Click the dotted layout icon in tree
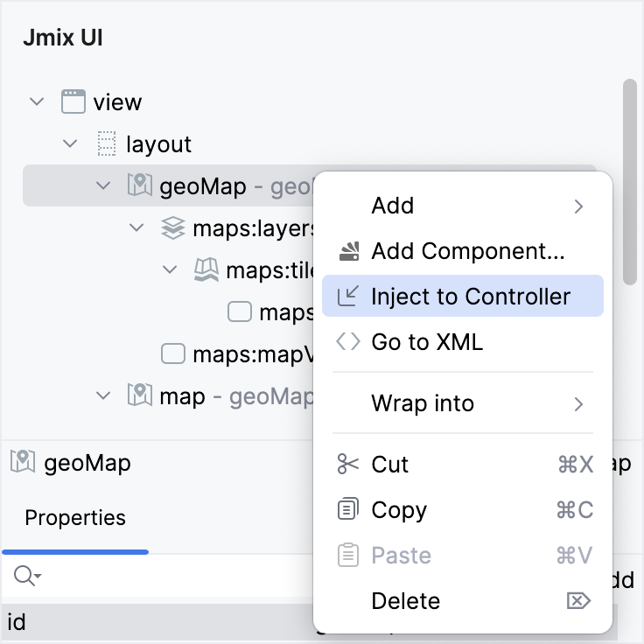Viewport: 644px width, 644px height. click(106, 144)
